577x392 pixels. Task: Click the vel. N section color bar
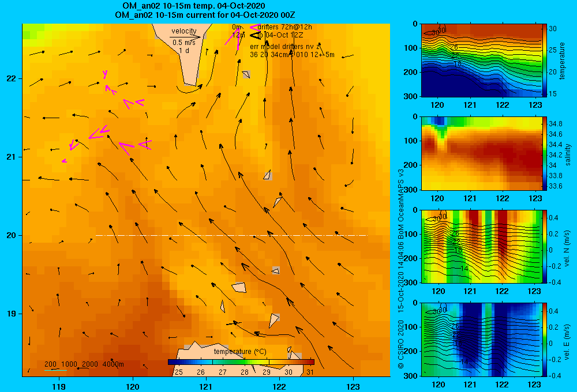point(545,246)
